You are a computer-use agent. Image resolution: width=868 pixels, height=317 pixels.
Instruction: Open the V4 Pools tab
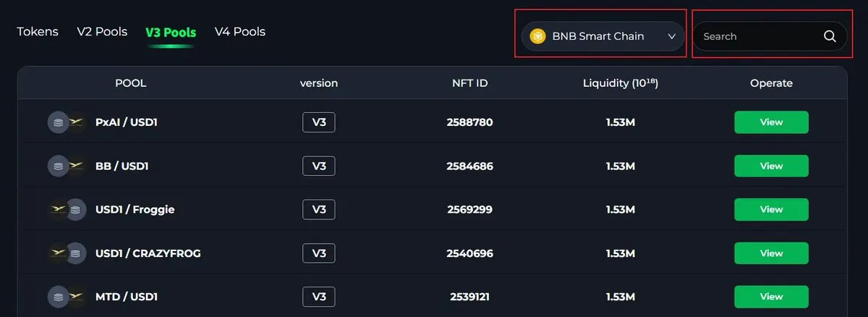coord(240,32)
